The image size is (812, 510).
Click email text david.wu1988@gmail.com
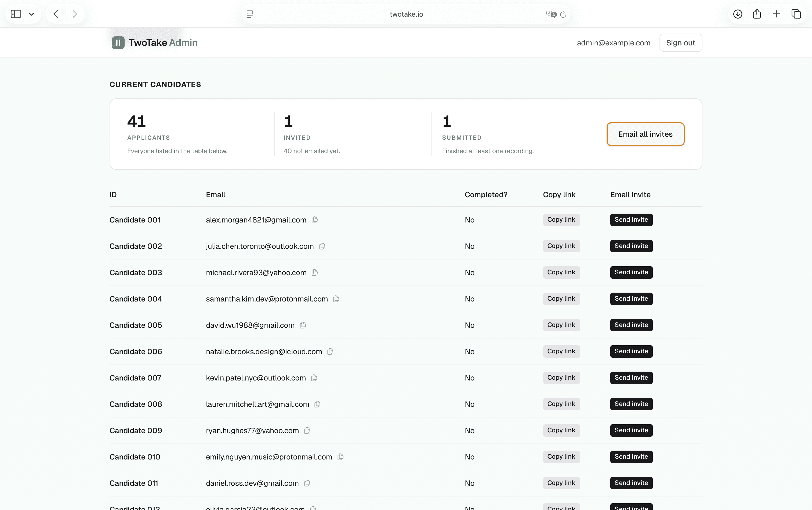pos(250,325)
